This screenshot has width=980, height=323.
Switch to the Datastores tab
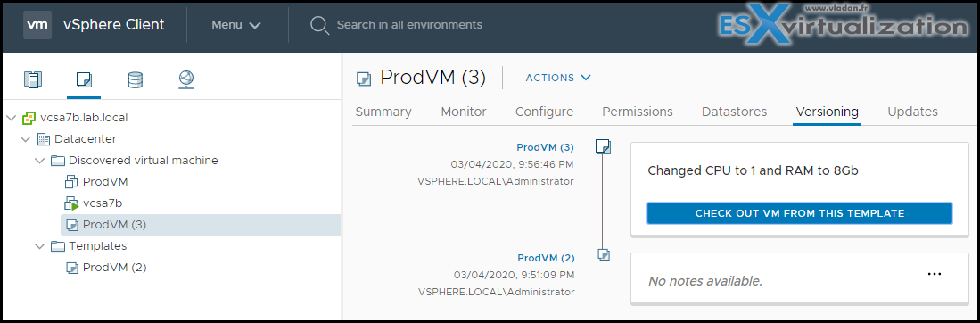735,112
